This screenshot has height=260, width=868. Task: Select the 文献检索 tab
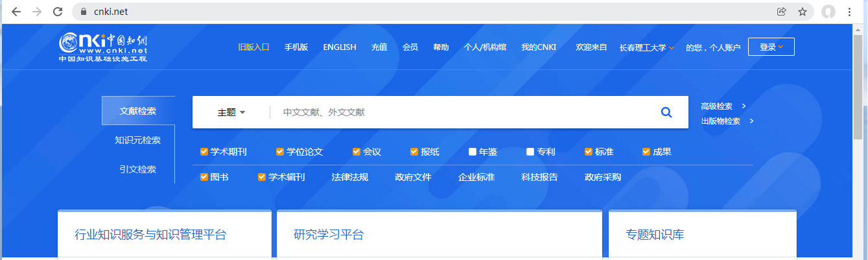click(138, 111)
